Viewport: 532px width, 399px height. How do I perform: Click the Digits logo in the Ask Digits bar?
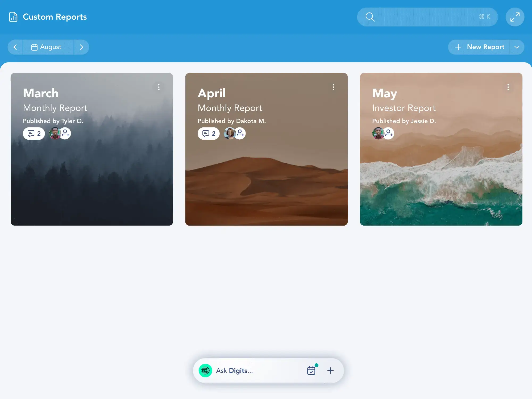[x=205, y=370]
